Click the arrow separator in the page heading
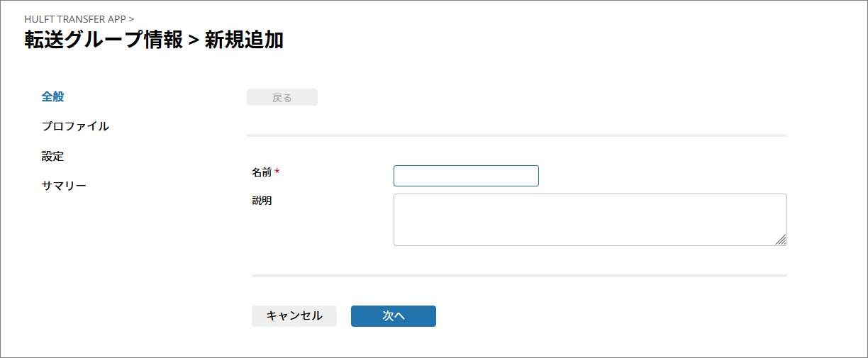This screenshot has width=868, height=358. (194, 40)
